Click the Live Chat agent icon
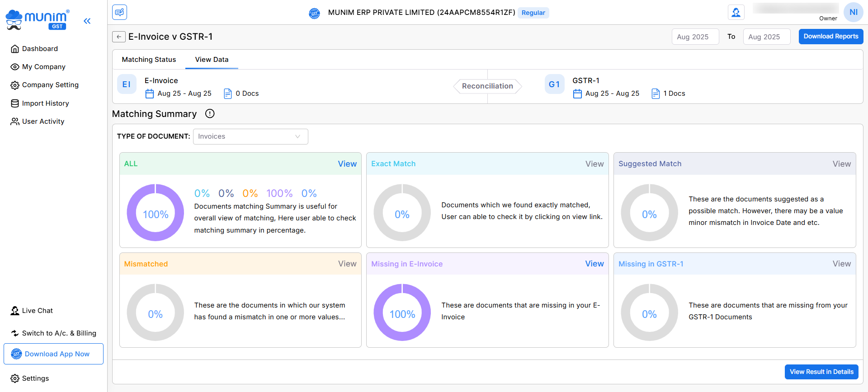Image resolution: width=868 pixels, height=392 pixels. pos(15,311)
